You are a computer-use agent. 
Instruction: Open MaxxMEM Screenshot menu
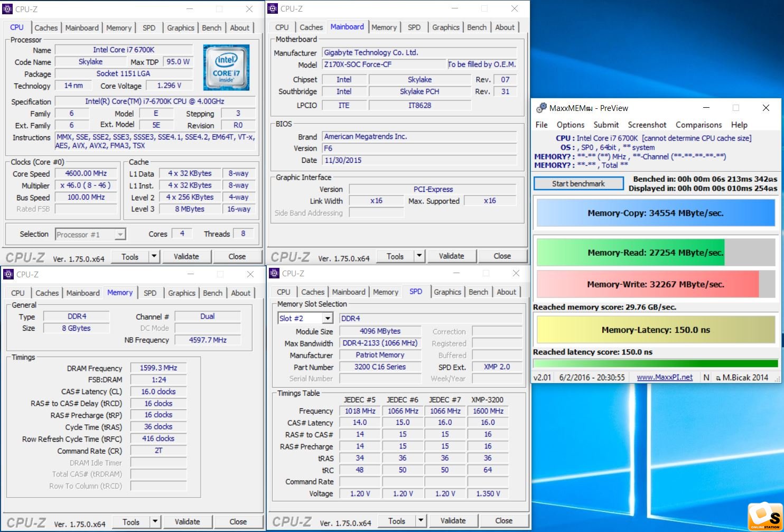point(647,125)
